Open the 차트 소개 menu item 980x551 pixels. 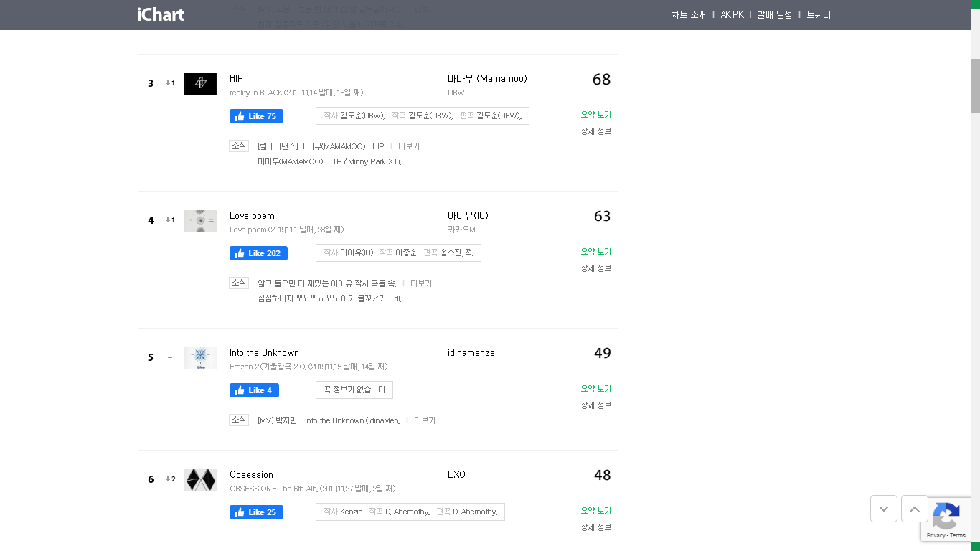click(x=688, y=14)
